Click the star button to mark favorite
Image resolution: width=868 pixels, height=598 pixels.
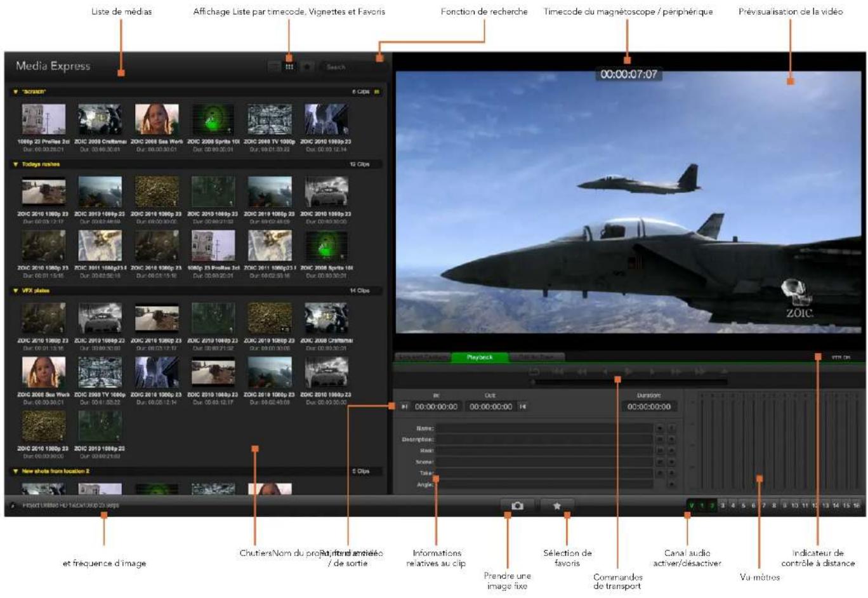coord(557,506)
